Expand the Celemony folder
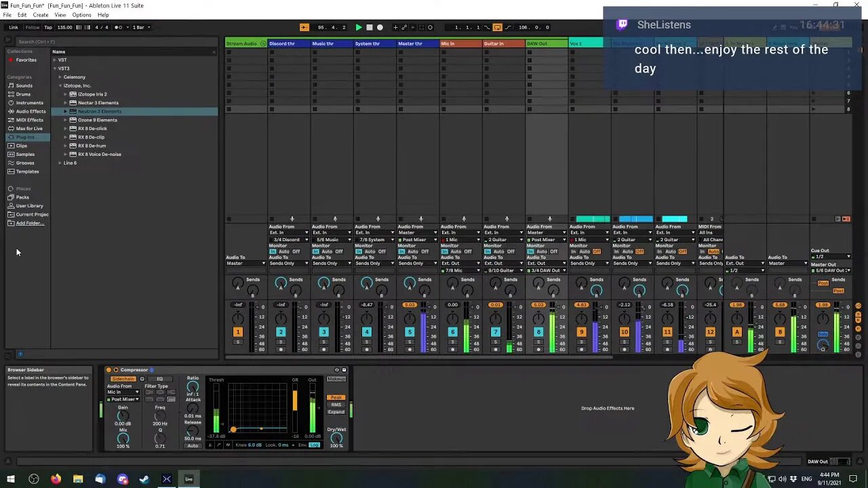The image size is (868, 488). [x=60, y=77]
